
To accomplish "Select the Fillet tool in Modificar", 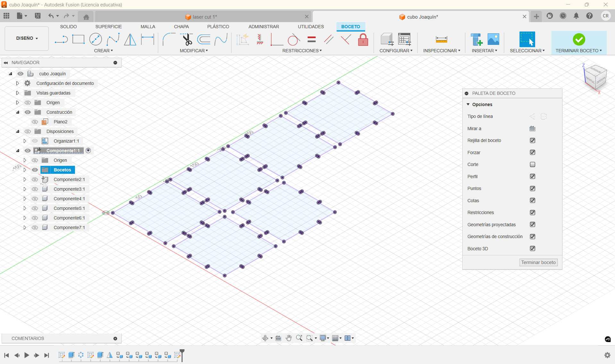I will pyautogui.click(x=169, y=39).
